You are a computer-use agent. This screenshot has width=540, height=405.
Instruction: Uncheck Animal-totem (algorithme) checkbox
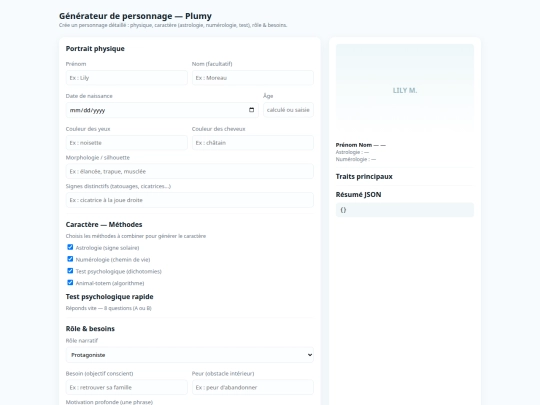pyautogui.click(x=70, y=282)
